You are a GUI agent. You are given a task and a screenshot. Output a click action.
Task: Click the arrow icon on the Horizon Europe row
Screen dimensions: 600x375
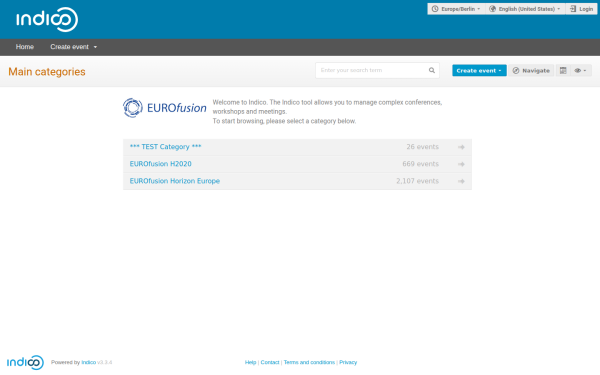tap(461, 181)
